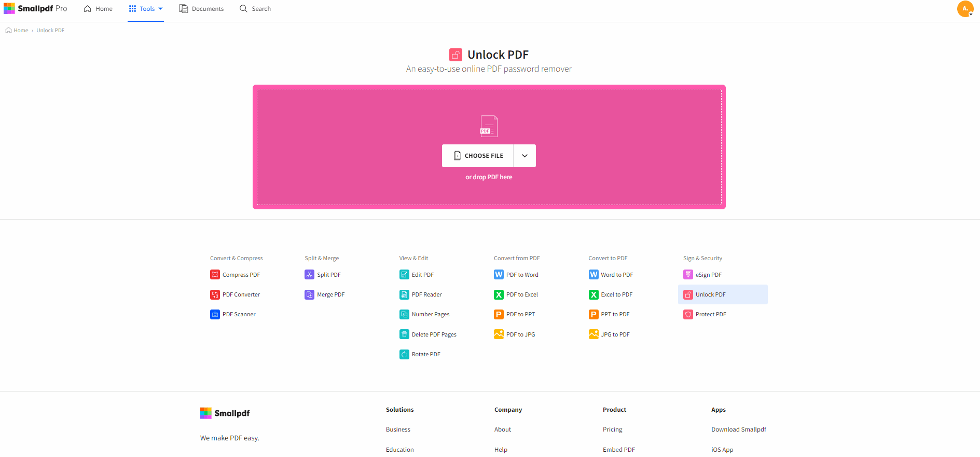Click the Compress PDF icon
The height and width of the screenshot is (457, 980).
tap(215, 275)
